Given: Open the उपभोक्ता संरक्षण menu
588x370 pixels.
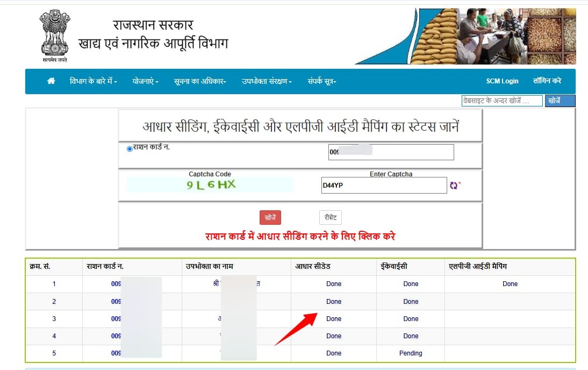Looking at the screenshot, I should (267, 81).
